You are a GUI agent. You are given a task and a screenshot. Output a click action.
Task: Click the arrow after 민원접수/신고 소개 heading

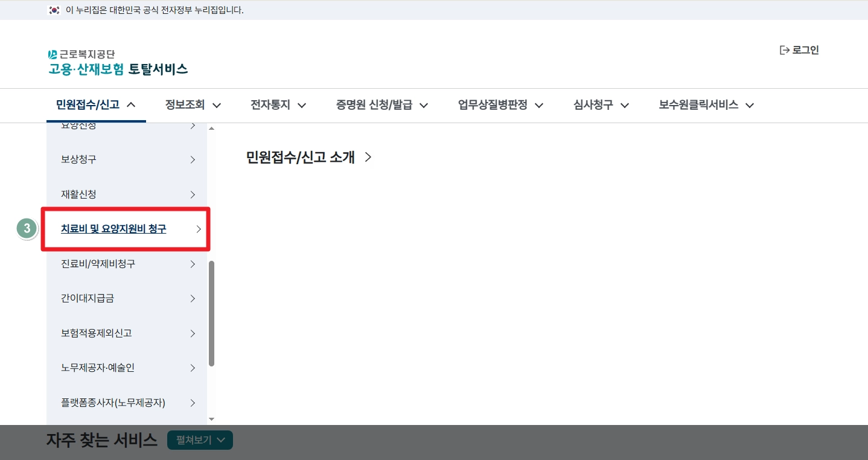(369, 156)
